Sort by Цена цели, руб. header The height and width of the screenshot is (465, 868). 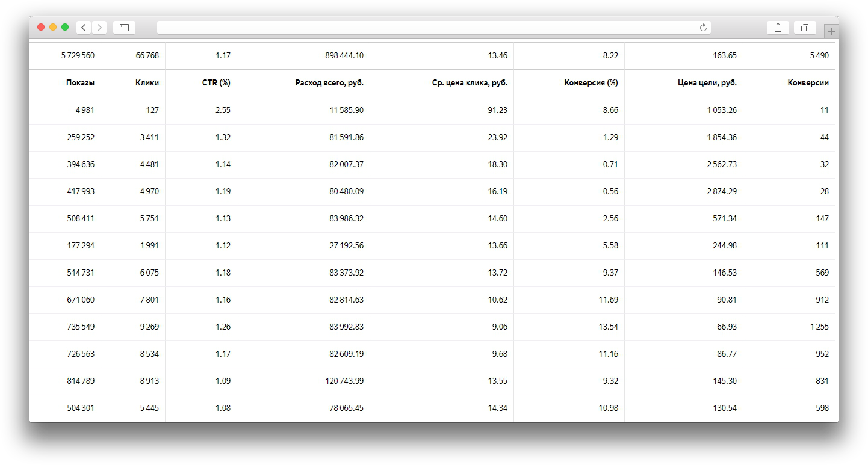tap(707, 83)
